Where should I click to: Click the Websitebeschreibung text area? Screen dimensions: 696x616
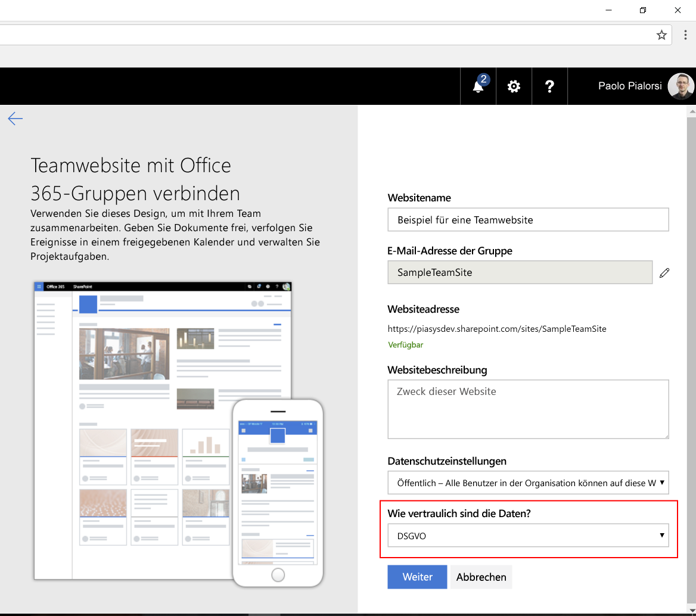(x=528, y=409)
